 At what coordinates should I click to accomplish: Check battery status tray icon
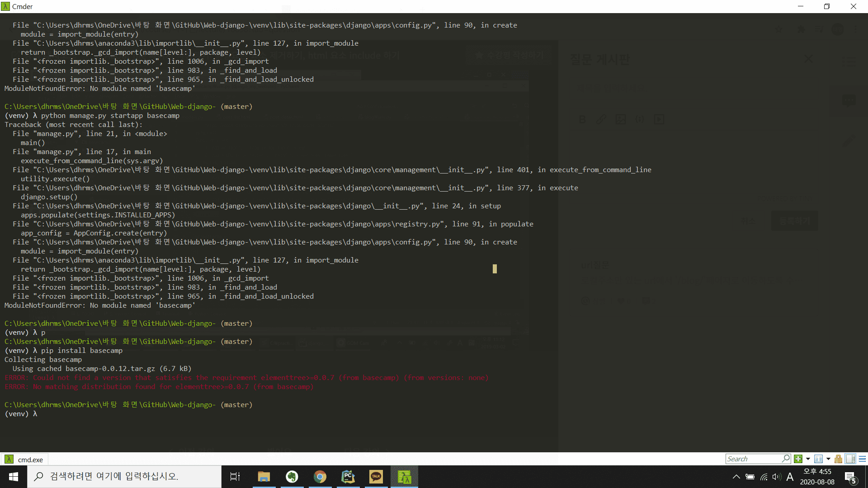(750, 477)
